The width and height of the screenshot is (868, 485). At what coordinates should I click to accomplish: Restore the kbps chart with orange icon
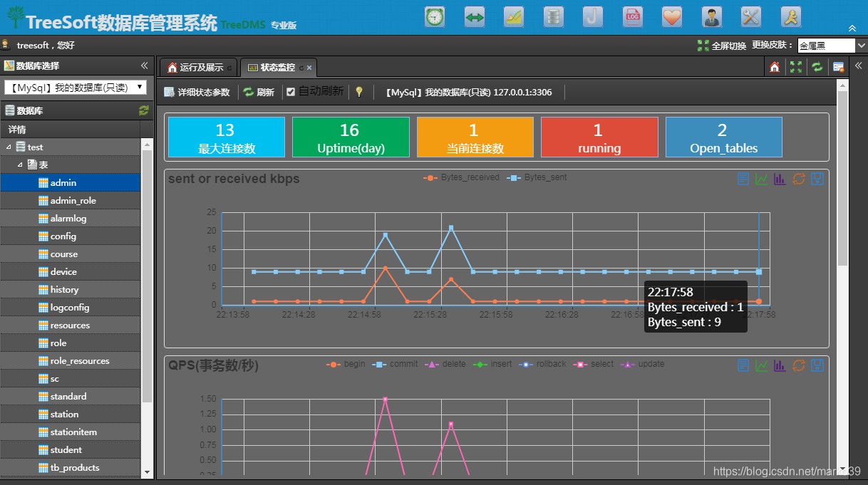(x=799, y=179)
